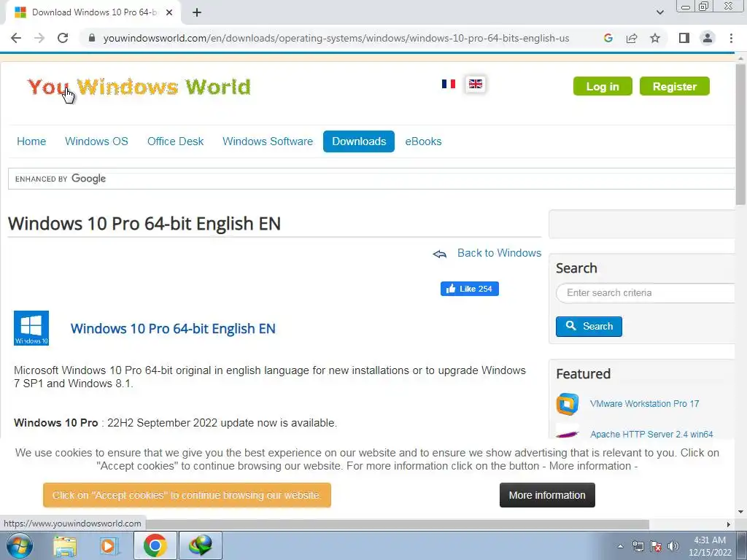Click the Action Center flag icon
The image size is (747, 560).
click(x=656, y=546)
